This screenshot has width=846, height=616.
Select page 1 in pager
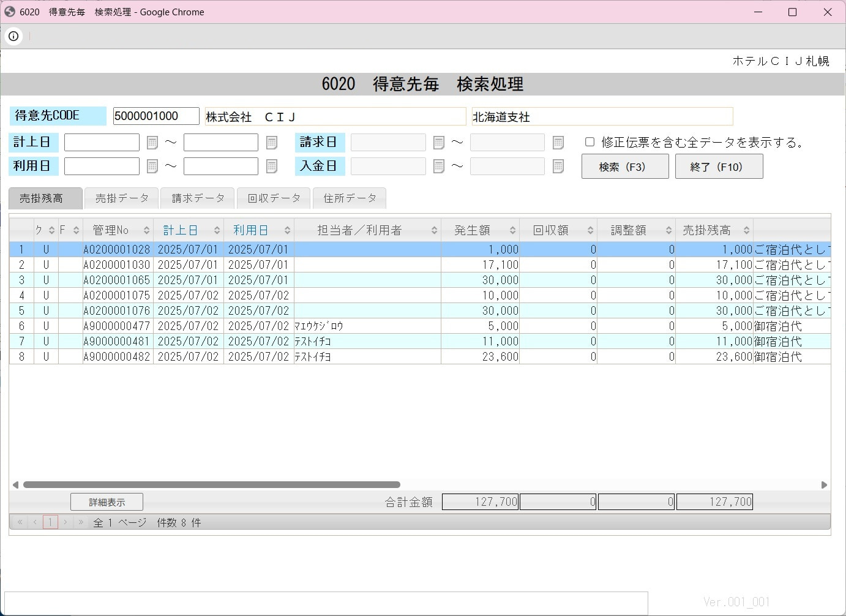coord(50,522)
